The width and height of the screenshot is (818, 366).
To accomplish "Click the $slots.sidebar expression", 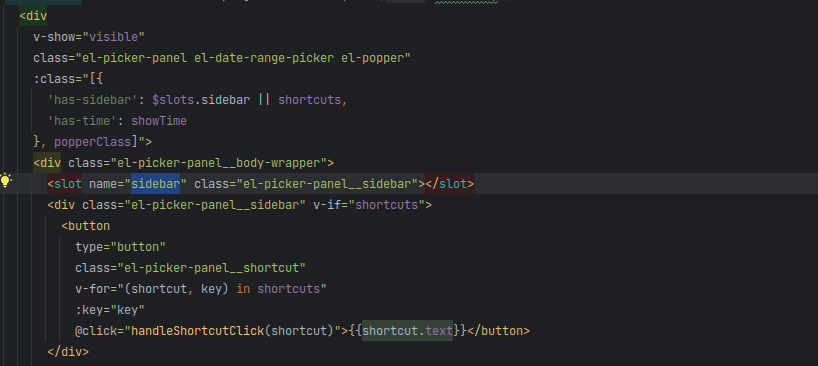I will pyautogui.click(x=201, y=100).
